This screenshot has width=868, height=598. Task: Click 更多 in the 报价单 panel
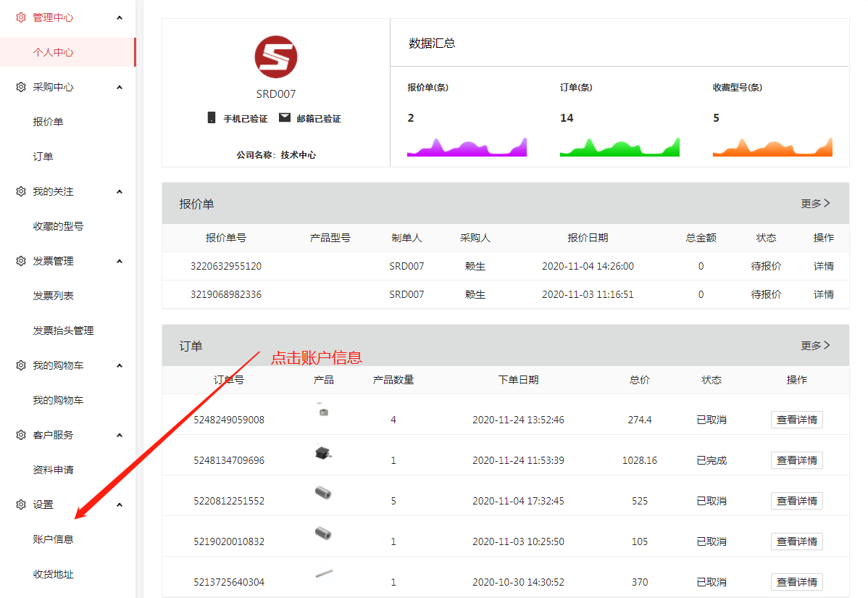tap(815, 204)
